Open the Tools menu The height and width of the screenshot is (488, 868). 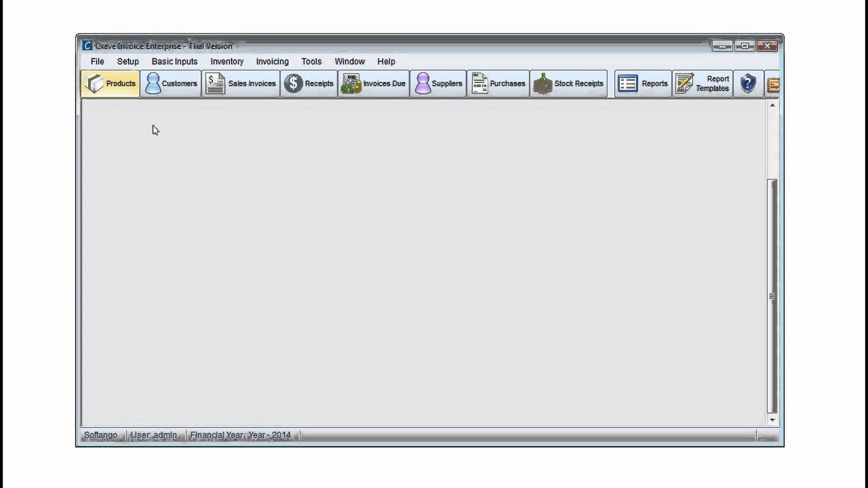pos(312,61)
